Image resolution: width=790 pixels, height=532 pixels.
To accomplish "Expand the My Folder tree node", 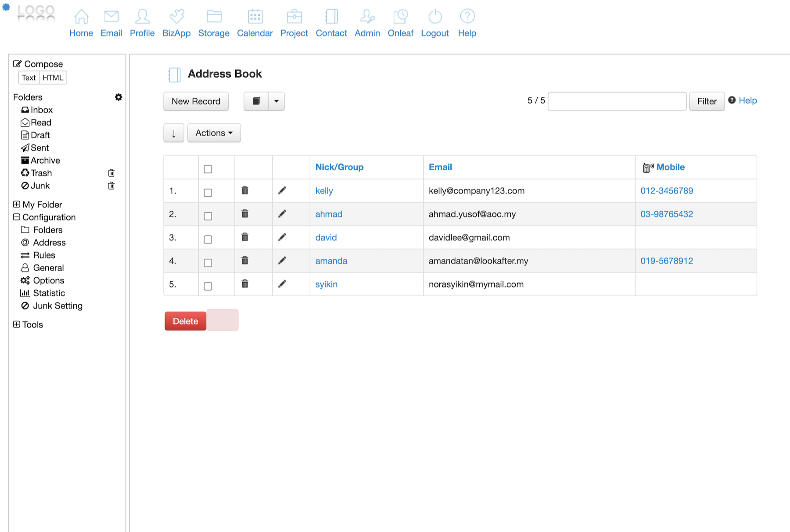I will pyautogui.click(x=17, y=204).
